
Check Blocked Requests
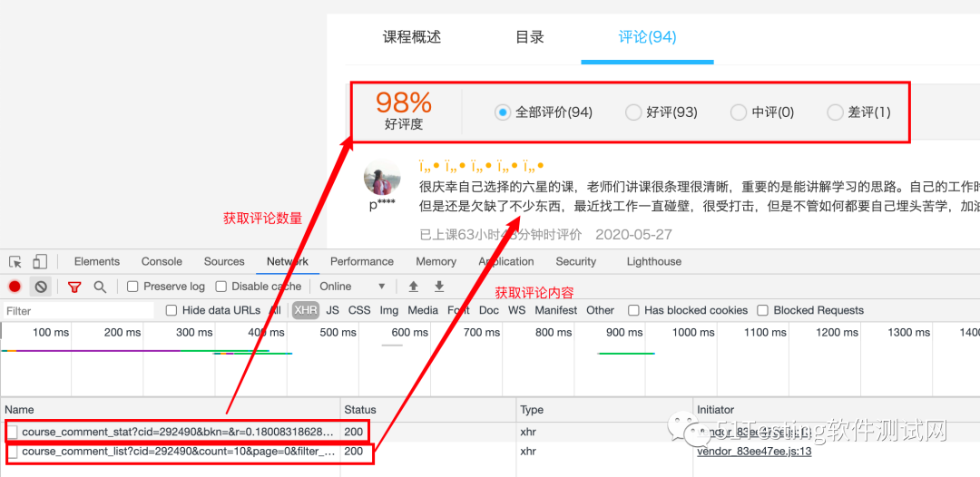(762, 310)
